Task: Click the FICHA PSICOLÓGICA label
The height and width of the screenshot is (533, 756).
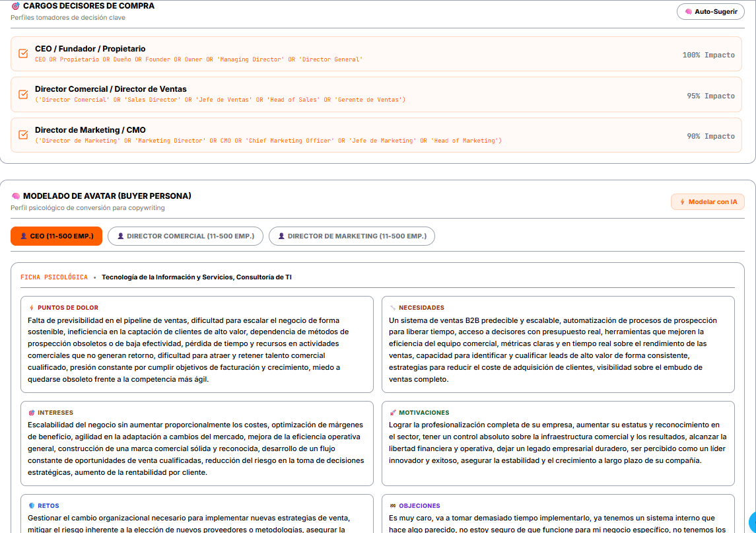Action: (54, 277)
